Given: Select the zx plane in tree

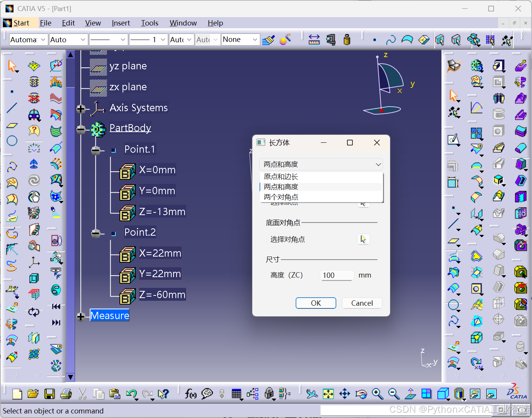Looking at the screenshot, I should pyautogui.click(x=128, y=87).
